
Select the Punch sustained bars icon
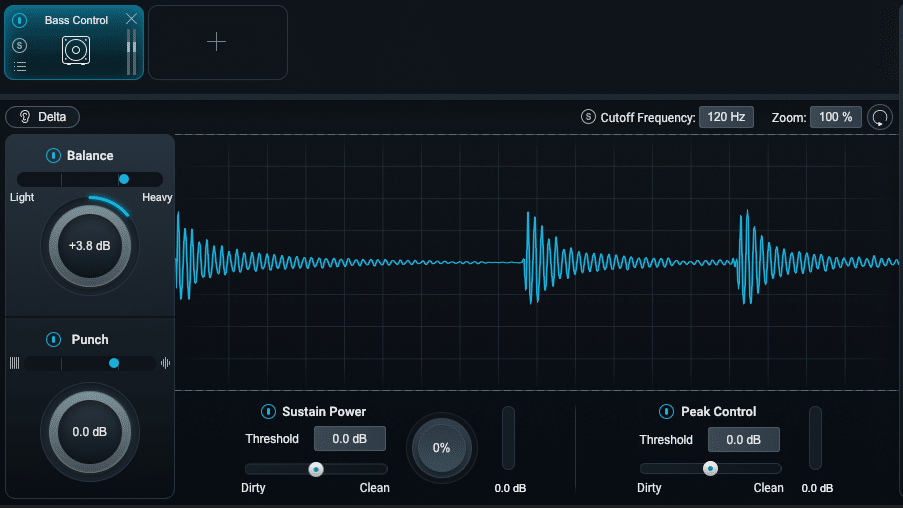point(14,363)
